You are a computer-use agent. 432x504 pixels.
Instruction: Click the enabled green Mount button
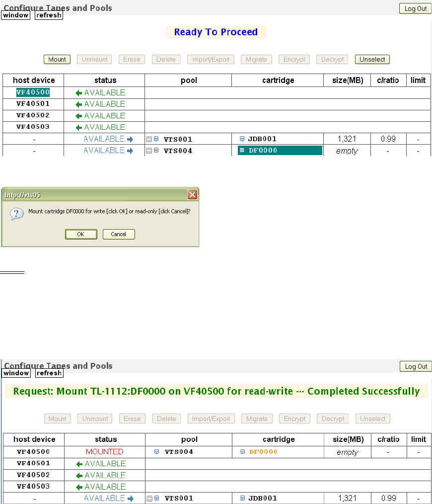click(57, 60)
